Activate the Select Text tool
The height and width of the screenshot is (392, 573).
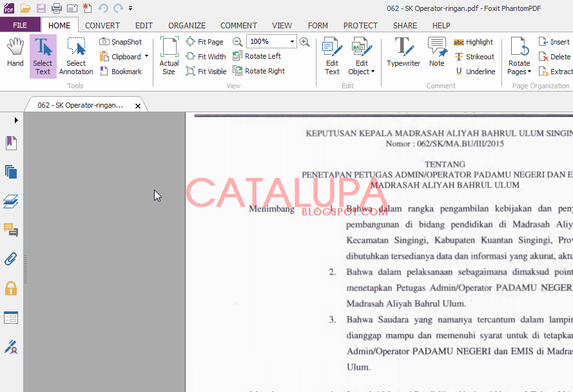43,56
